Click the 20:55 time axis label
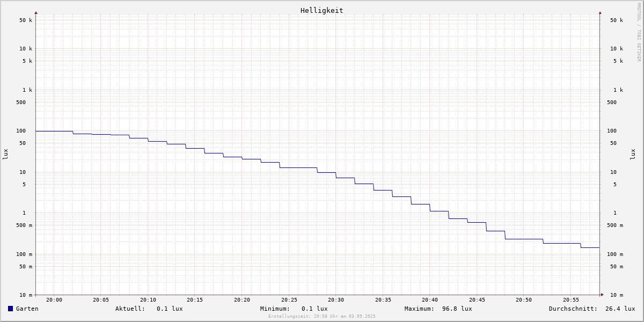Viewport: 644px width, 322px height. 571,300
